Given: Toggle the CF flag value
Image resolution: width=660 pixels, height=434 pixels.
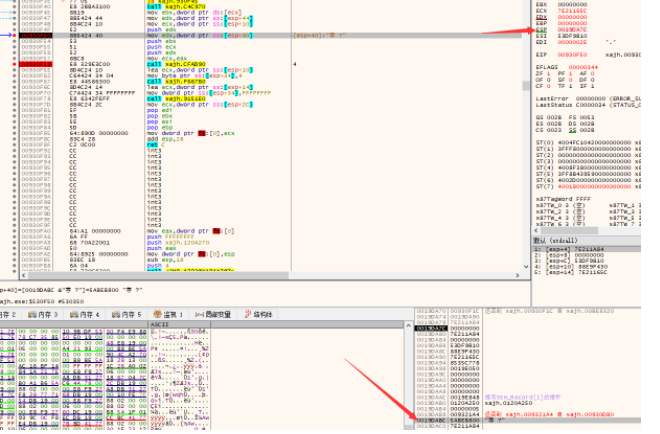Looking at the screenshot, I should [548, 86].
